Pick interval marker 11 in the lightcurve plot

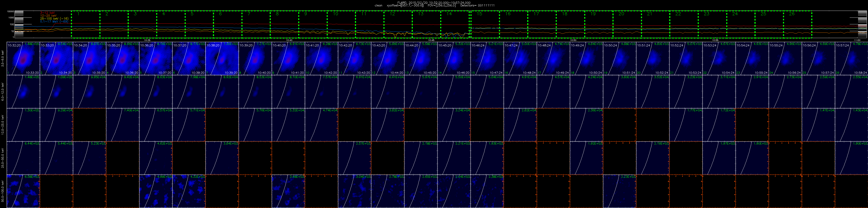364,14
